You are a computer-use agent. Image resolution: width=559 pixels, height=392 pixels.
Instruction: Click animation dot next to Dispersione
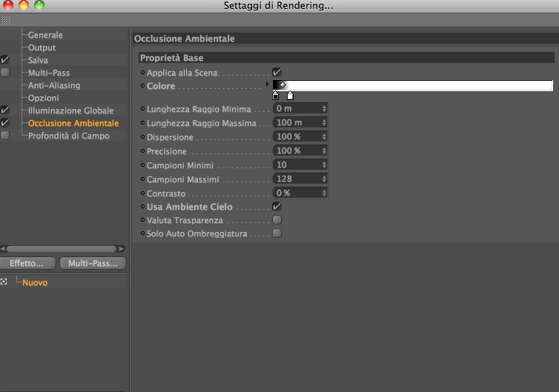142,136
